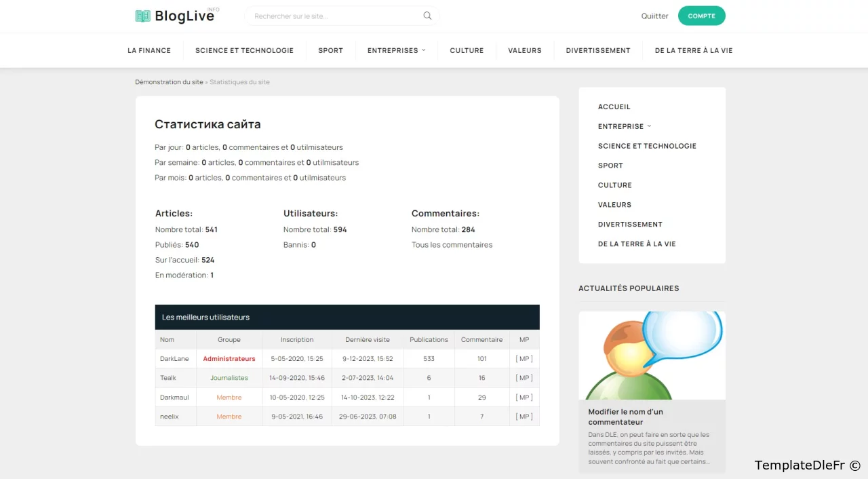
Task: Click the MP link for neelix
Action: (x=524, y=417)
